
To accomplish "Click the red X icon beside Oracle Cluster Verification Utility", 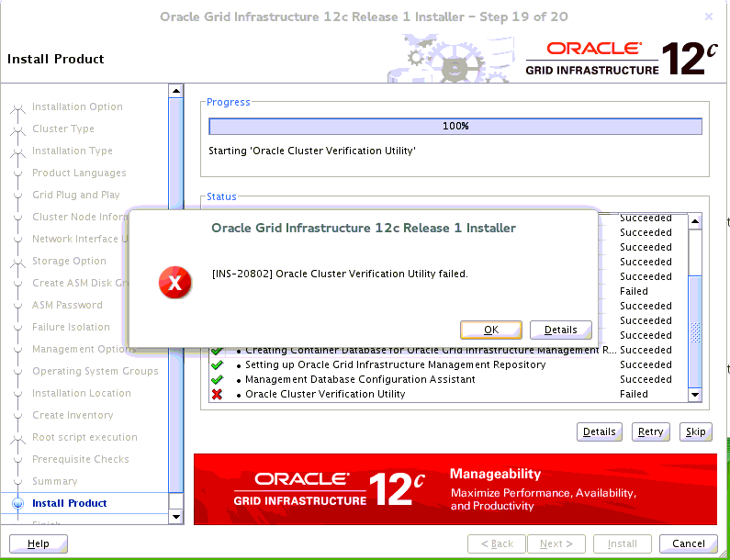I will 217,394.
